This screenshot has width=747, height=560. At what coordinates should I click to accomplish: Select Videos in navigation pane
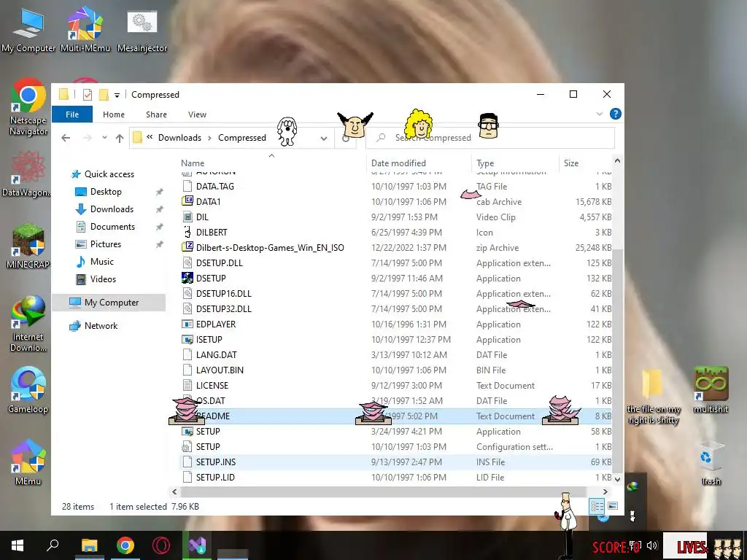[x=103, y=279]
